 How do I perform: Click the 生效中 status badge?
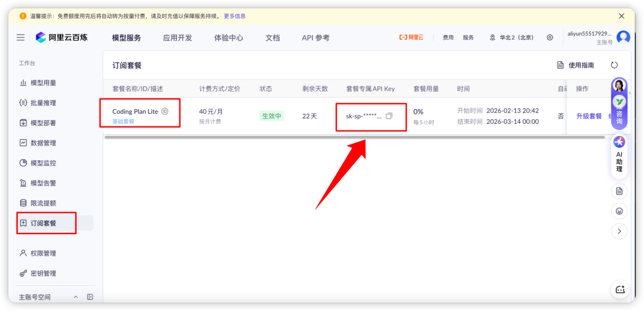pyautogui.click(x=271, y=116)
